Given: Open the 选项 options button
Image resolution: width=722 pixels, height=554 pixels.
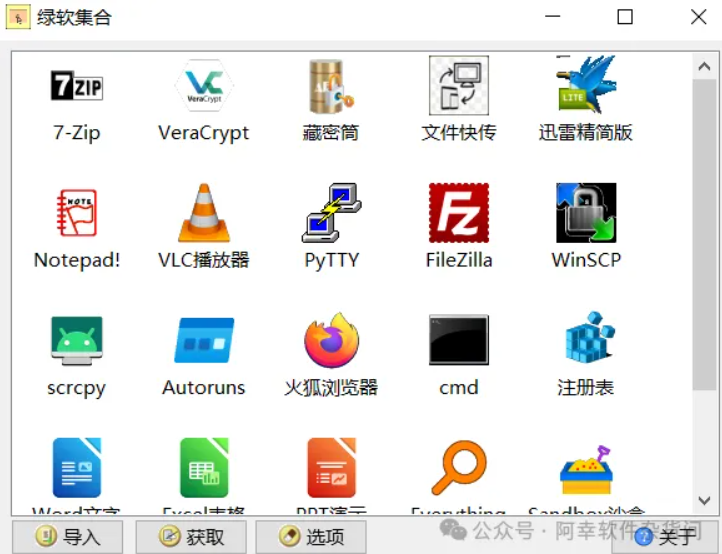Looking at the screenshot, I should coord(311,537).
